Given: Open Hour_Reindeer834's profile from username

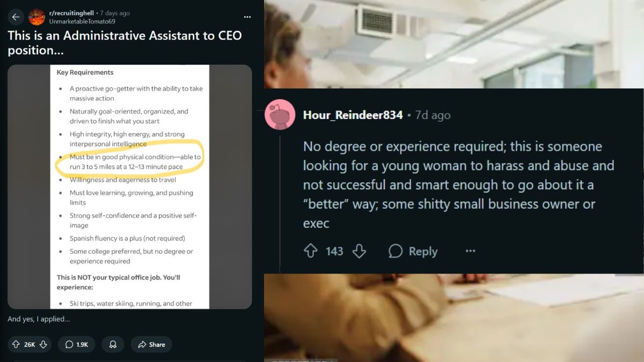Looking at the screenshot, I should [x=353, y=115].
